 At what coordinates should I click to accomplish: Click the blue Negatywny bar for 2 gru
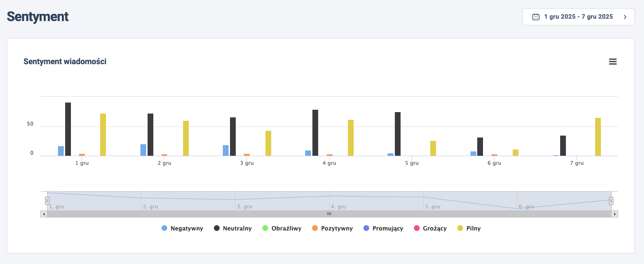tap(143, 150)
